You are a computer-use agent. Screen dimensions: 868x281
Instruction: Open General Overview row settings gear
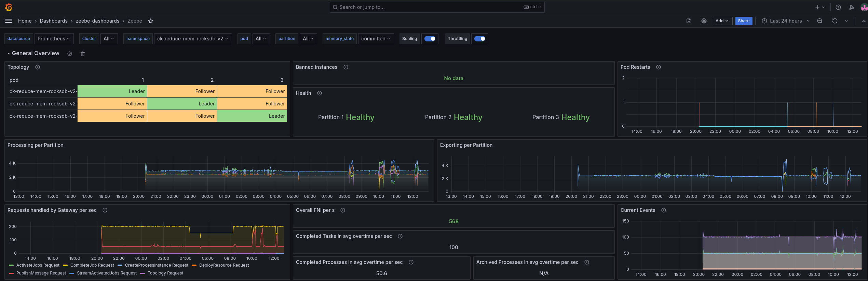click(x=70, y=54)
